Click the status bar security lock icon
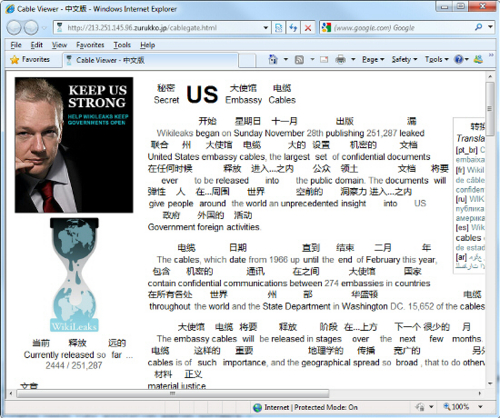 [420, 407]
